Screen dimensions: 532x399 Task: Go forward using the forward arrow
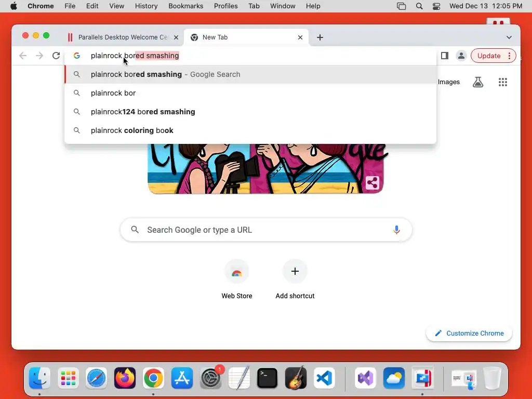pyautogui.click(x=39, y=56)
